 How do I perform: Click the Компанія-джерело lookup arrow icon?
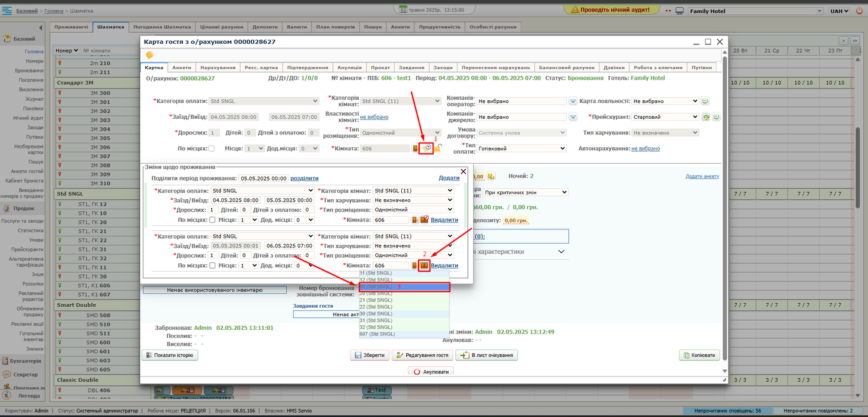click(573, 117)
